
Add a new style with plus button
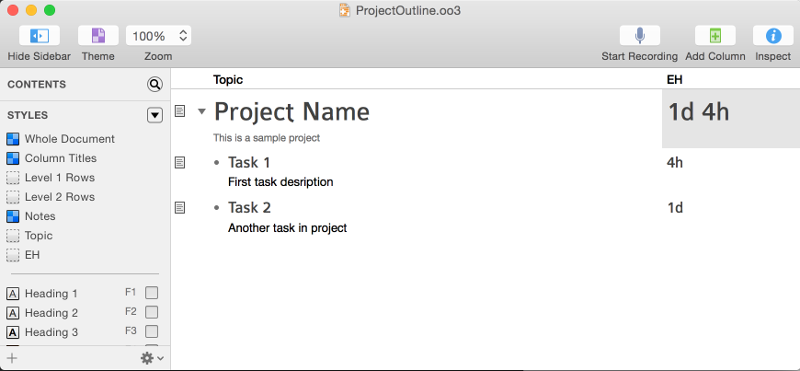point(12,358)
